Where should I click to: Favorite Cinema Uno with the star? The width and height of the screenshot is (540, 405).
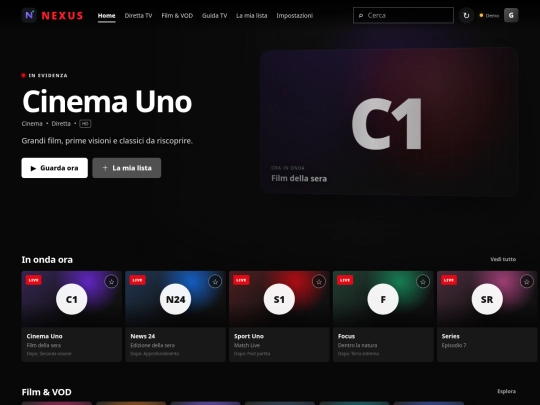click(111, 282)
